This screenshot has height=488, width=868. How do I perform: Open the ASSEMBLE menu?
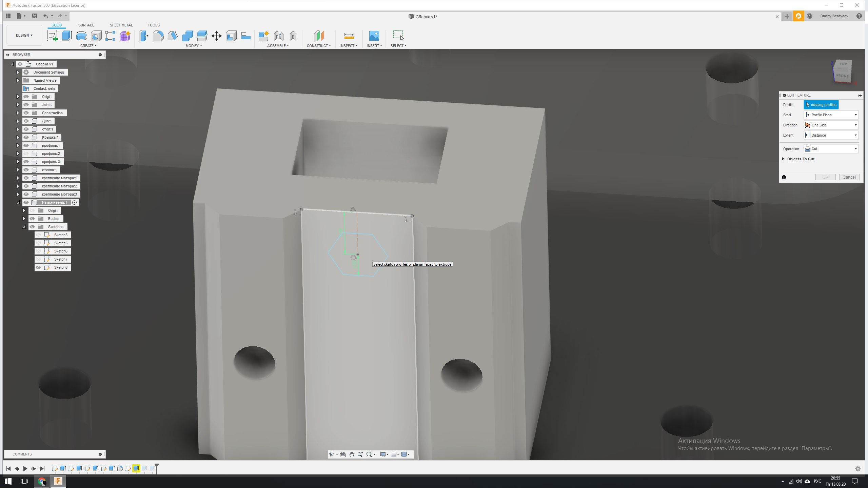coord(278,46)
